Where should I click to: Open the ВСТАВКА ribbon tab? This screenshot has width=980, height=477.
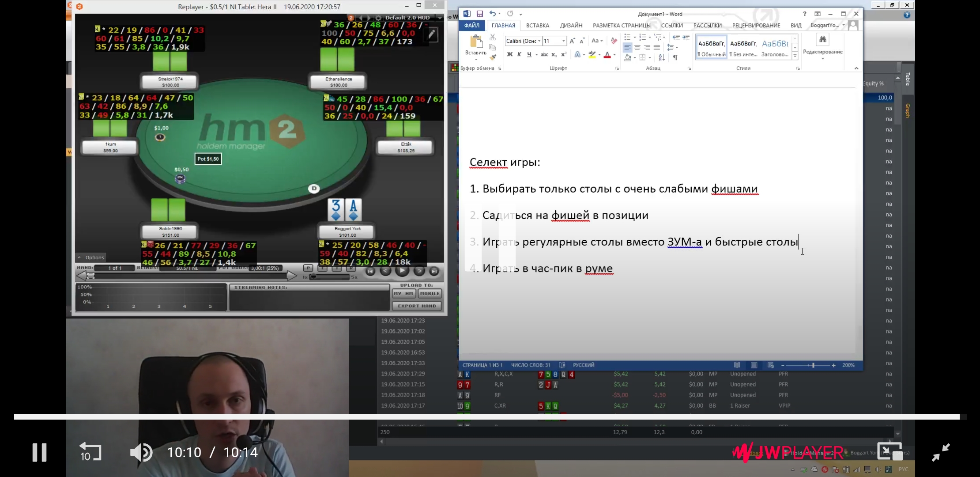pyautogui.click(x=537, y=26)
